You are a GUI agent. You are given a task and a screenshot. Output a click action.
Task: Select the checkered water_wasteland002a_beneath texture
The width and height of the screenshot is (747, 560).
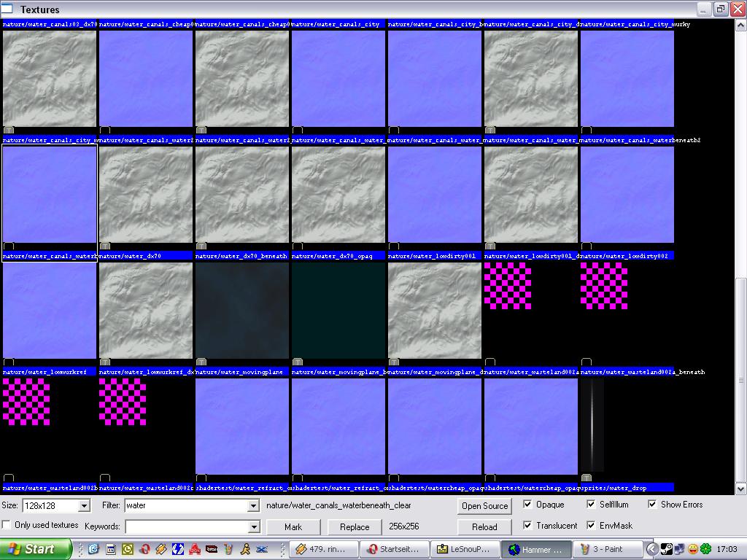pyautogui.click(x=603, y=286)
